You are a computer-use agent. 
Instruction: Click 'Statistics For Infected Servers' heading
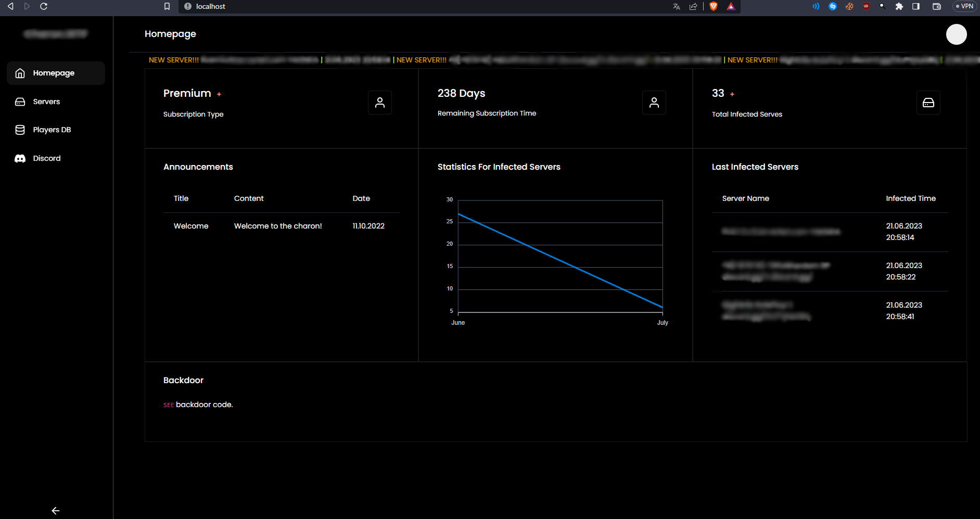[499, 167]
